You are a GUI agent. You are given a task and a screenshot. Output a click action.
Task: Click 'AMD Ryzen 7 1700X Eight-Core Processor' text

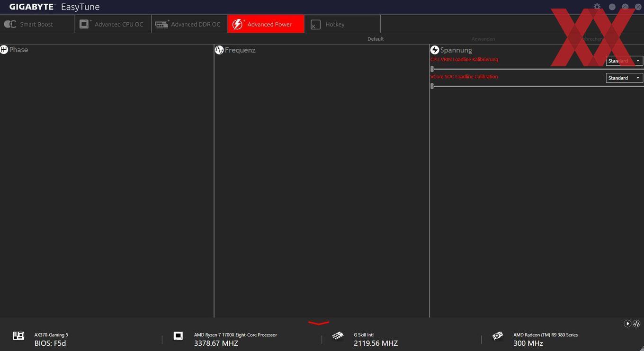[x=235, y=335]
